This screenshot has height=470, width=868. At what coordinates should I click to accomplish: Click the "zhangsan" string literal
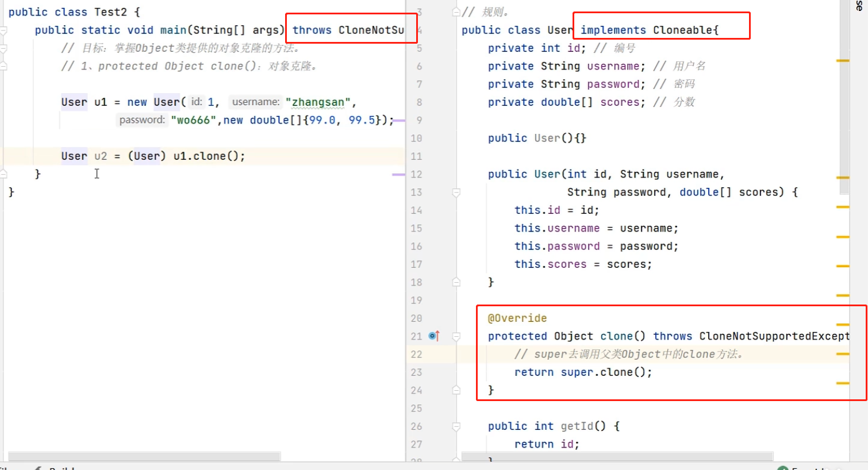[x=318, y=102]
